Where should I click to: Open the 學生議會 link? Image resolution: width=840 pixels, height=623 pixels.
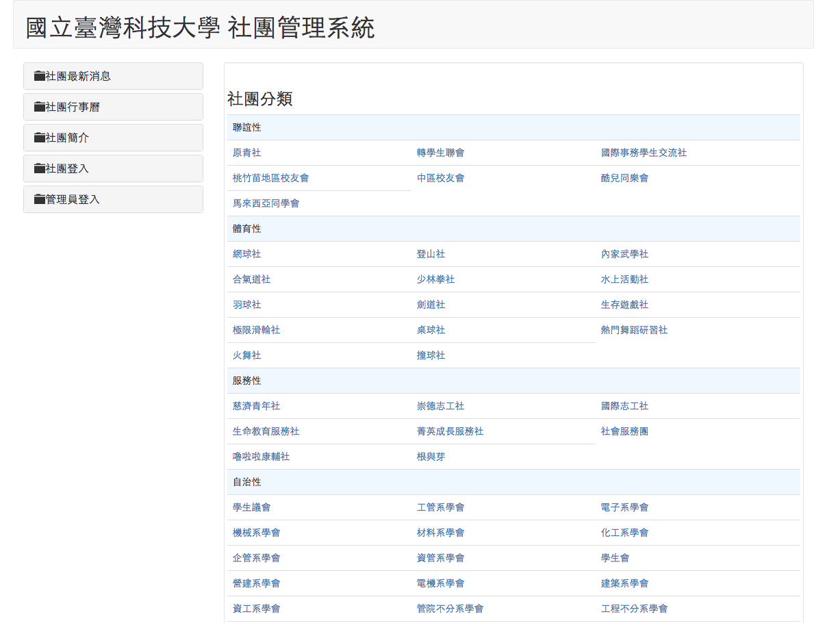click(251, 507)
